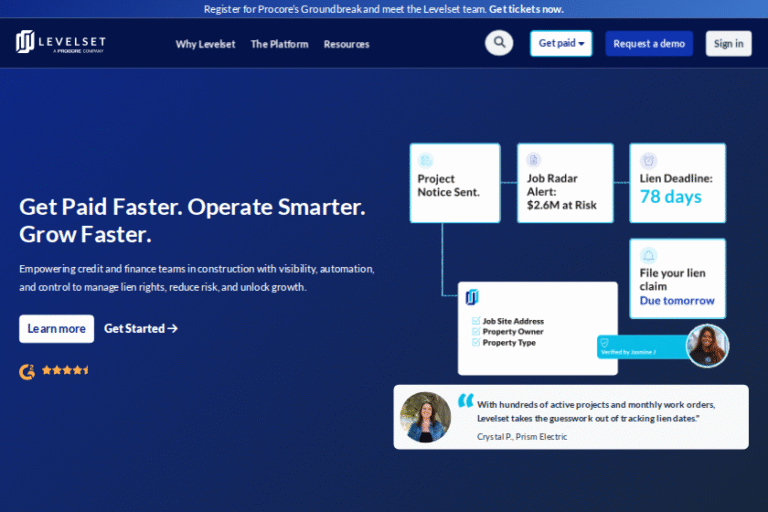This screenshot has width=768, height=512.
Task: Toggle the Job Site Address checkbox
Action: [x=476, y=321]
